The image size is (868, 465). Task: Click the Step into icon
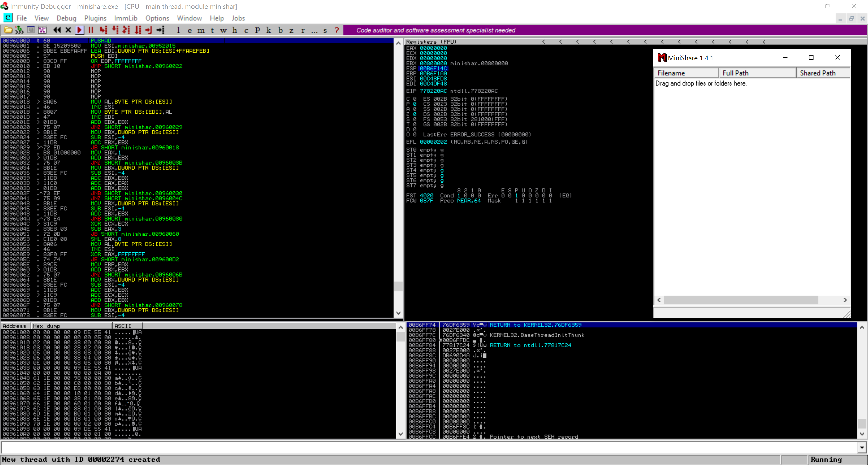pyautogui.click(x=103, y=30)
